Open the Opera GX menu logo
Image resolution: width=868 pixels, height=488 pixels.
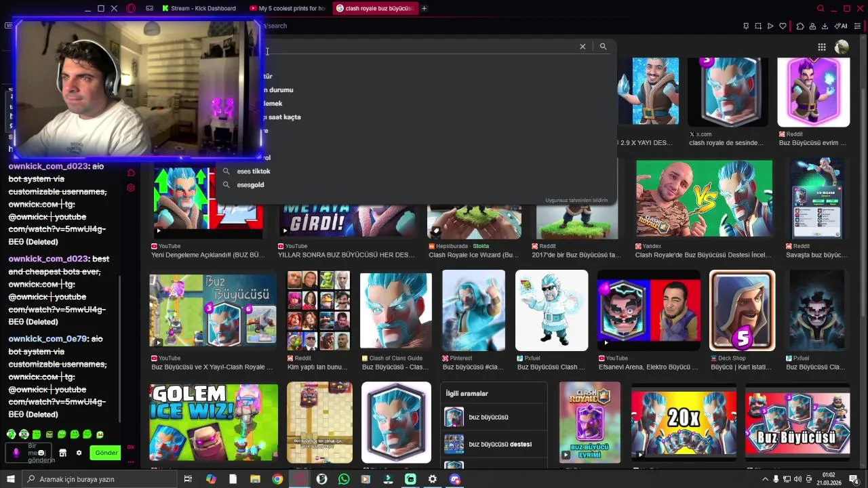click(x=131, y=8)
